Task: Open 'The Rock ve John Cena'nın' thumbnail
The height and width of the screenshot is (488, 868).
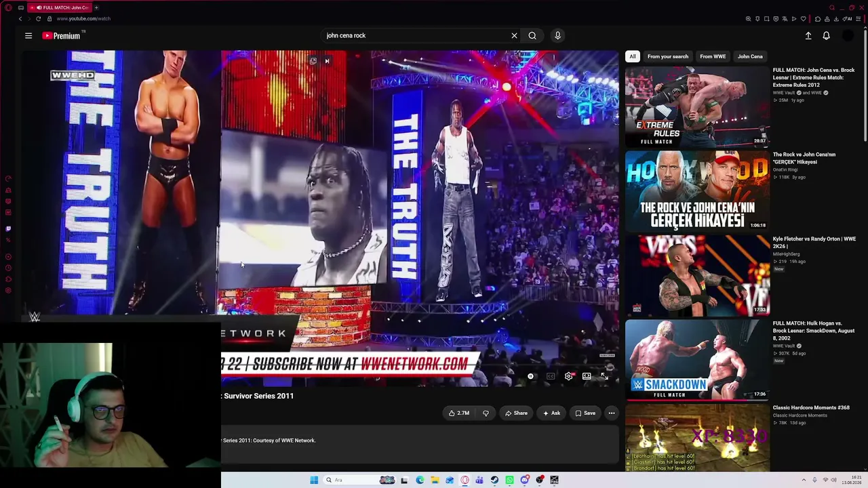Action: click(x=697, y=191)
